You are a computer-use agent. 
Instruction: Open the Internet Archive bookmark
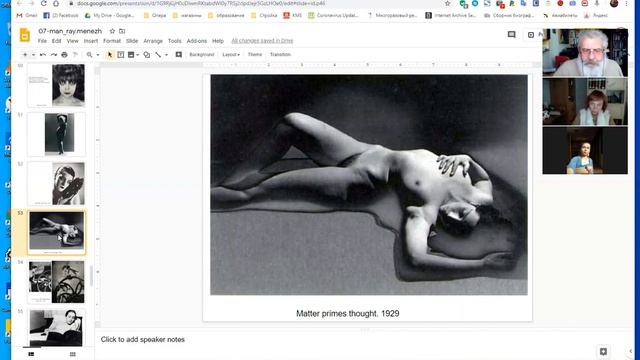451,16
